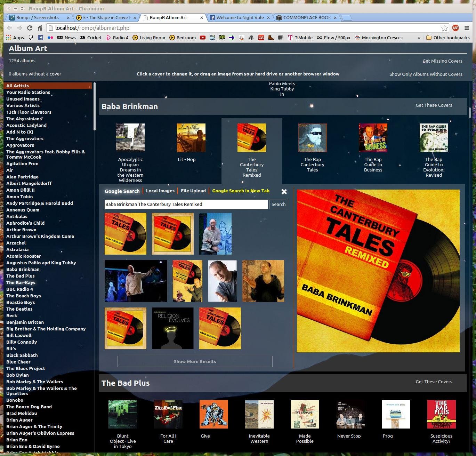Switch to the Local Images tab

(160, 191)
